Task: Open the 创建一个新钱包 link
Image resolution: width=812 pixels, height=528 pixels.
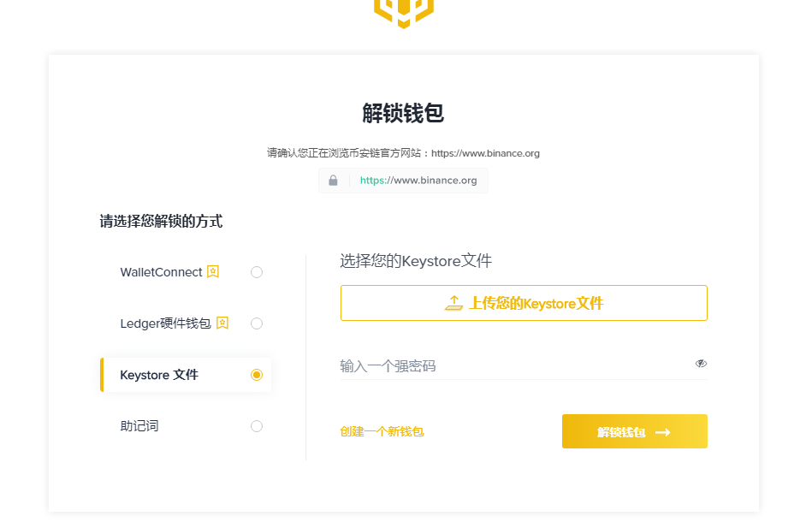Action: pyautogui.click(x=382, y=431)
